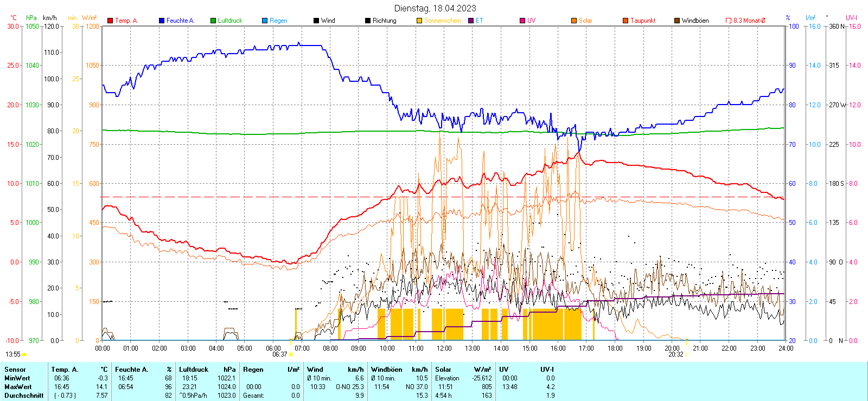The width and height of the screenshot is (868, 401).
Task: Click the green Luftdruck legend marker
Action: point(213,21)
